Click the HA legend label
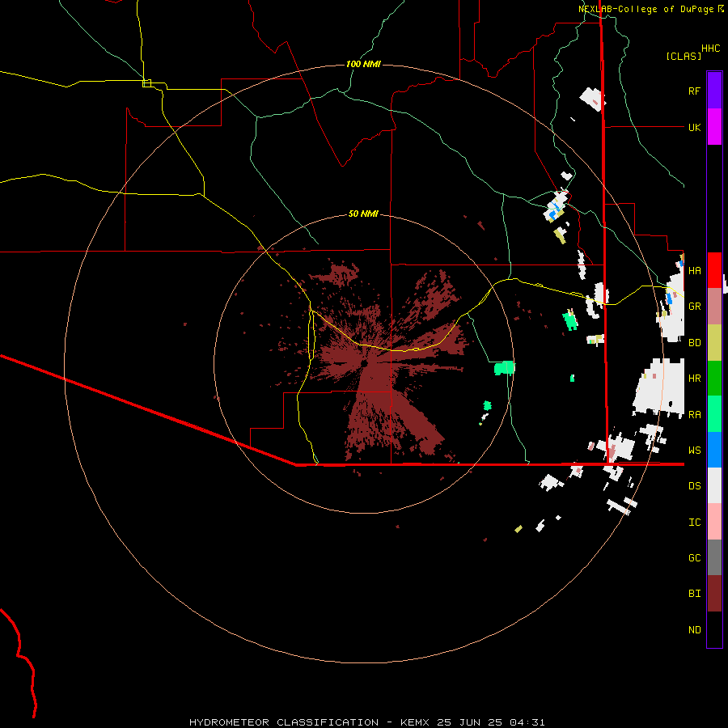This screenshot has height=728, width=728. click(694, 270)
